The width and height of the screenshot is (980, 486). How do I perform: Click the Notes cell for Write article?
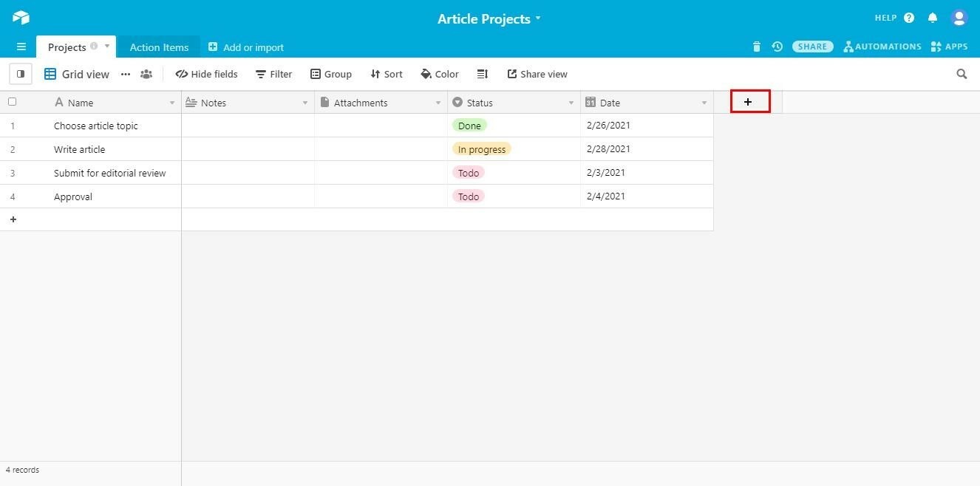[x=248, y=149]
